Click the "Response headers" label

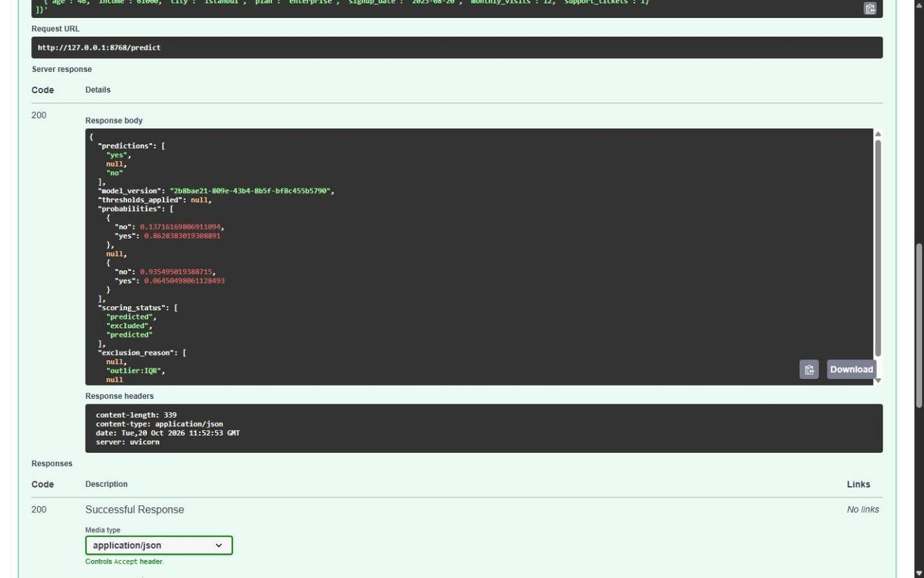119,396
